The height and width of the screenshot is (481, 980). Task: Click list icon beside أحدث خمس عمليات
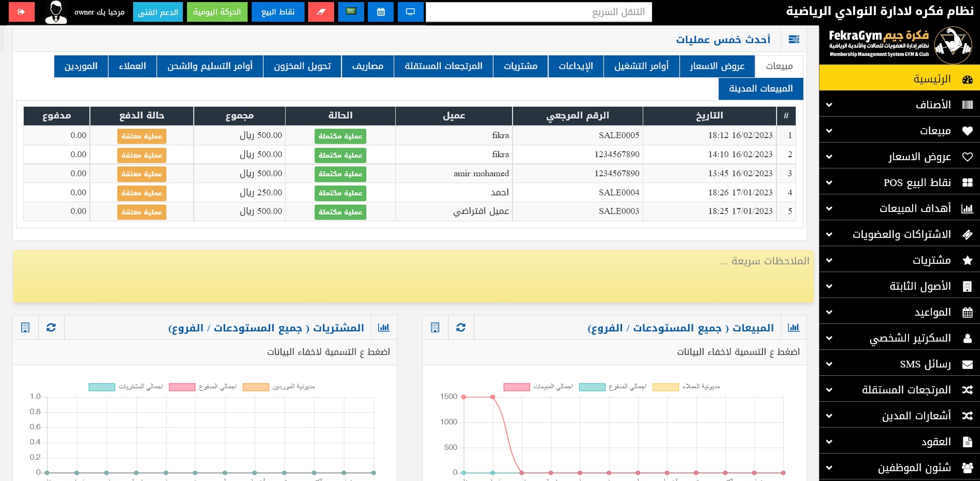pos(794,39)
